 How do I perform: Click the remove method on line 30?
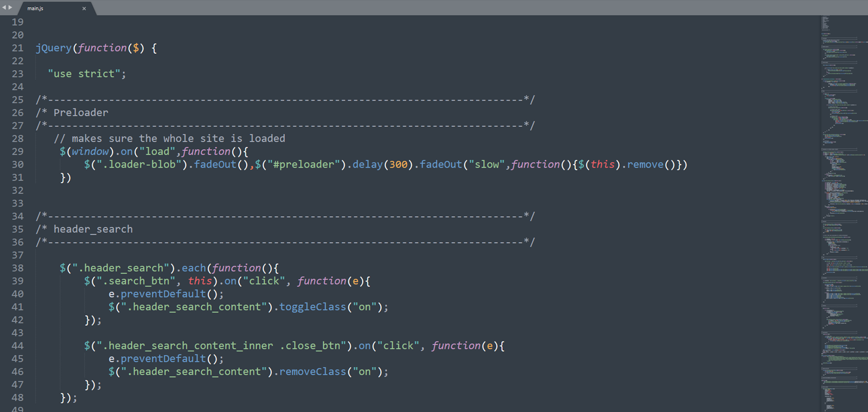[645, 164]
